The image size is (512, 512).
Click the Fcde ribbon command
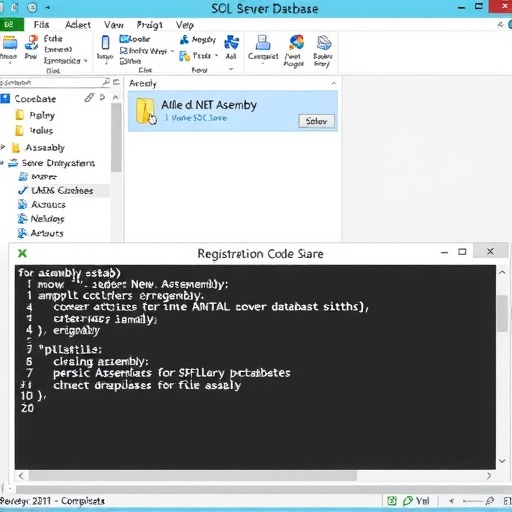click(x=53, y=39)
